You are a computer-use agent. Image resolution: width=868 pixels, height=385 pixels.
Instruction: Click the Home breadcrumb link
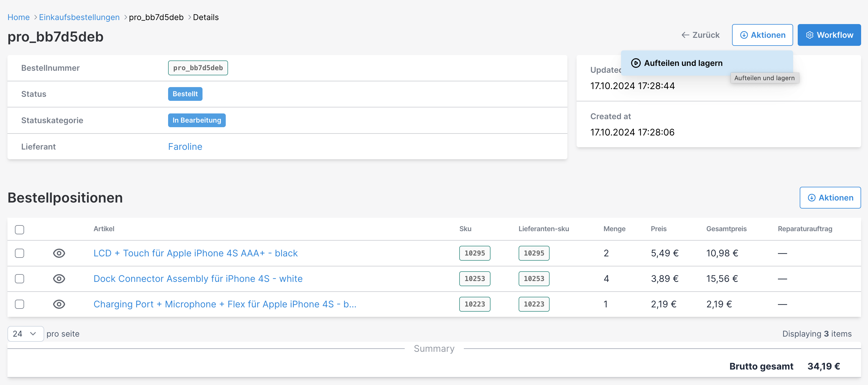click(x=19, y=17)
